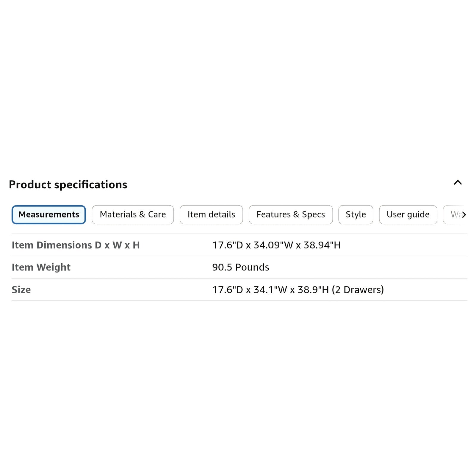The width and height of the screenshot is (476, 476).
Task: Click the 90.5 Pounds weight value
Action: point(240,267)
